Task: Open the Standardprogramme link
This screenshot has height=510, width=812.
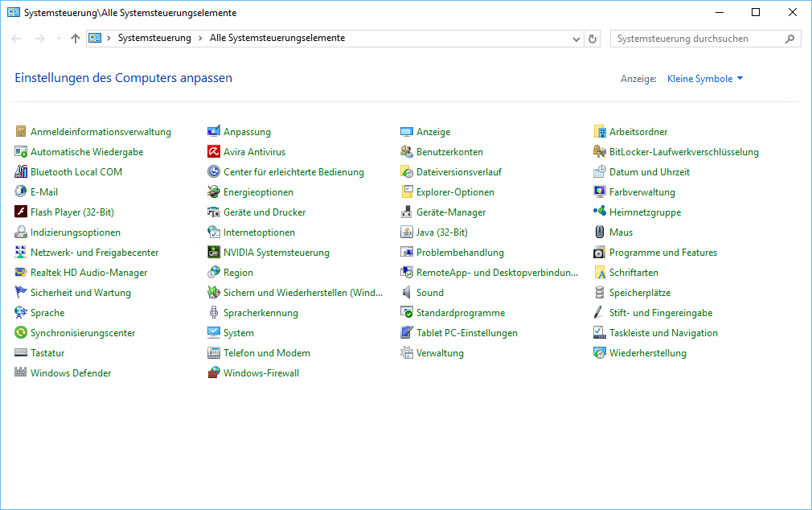Action: (461, 313)
